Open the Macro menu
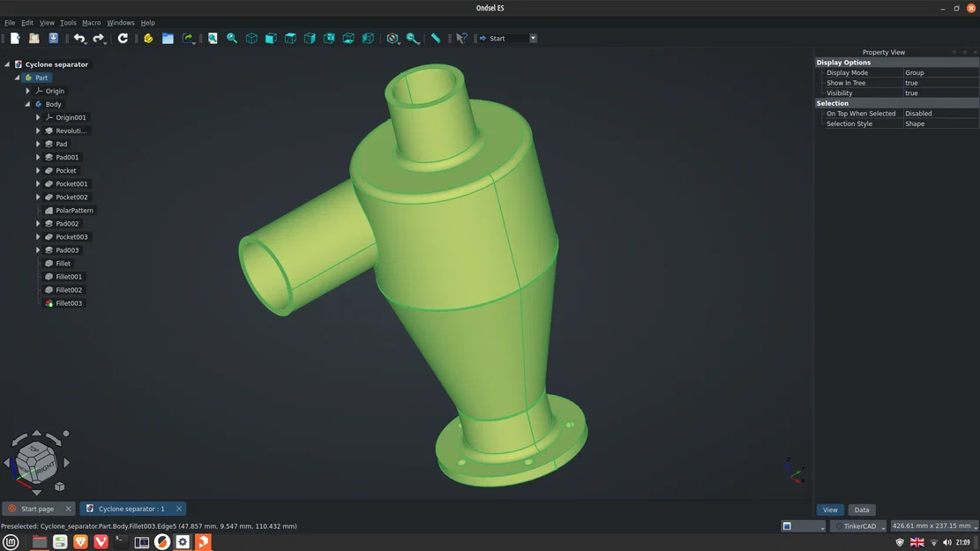The height and width of the screenshot is (551, 980). 91,22
